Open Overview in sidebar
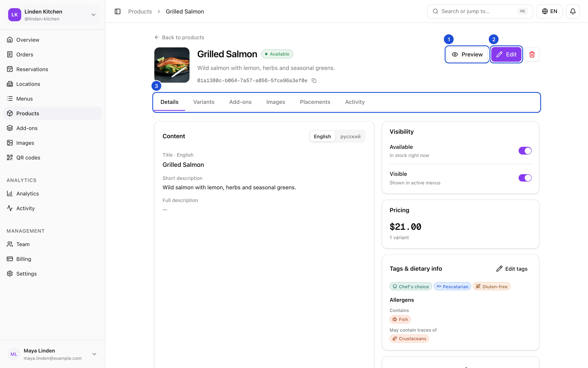588x368 pixels. (x=52, y=40)
